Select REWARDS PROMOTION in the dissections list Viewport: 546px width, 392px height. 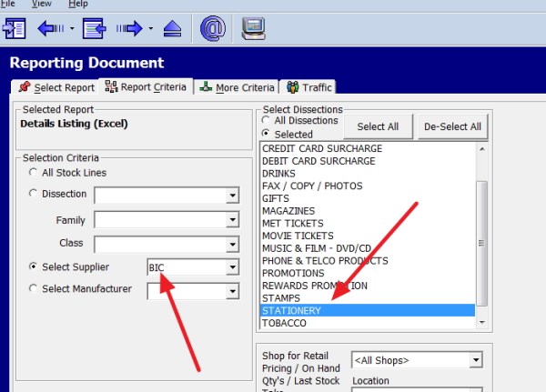click(x=368, y=286)
